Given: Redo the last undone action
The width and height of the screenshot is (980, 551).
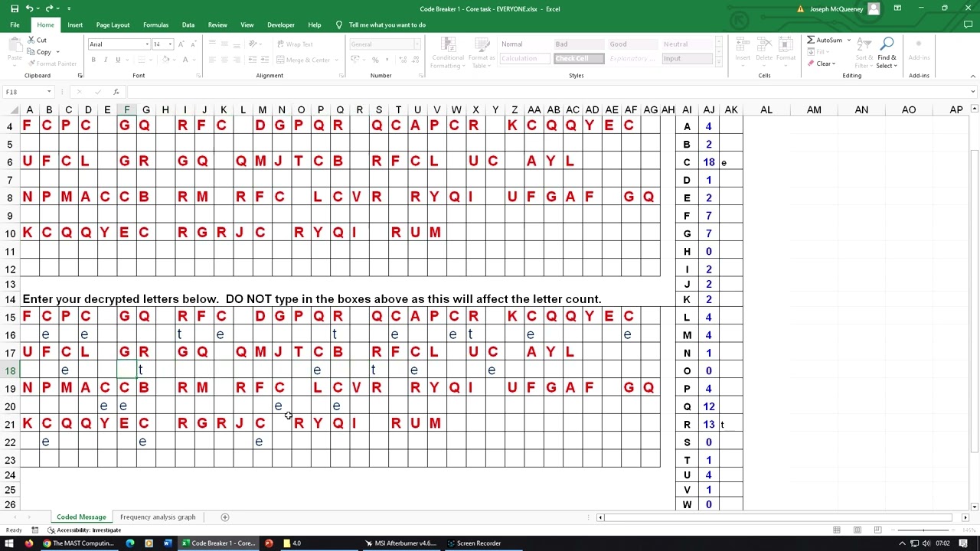Looking at the screenshot, I should click(49, 8).
